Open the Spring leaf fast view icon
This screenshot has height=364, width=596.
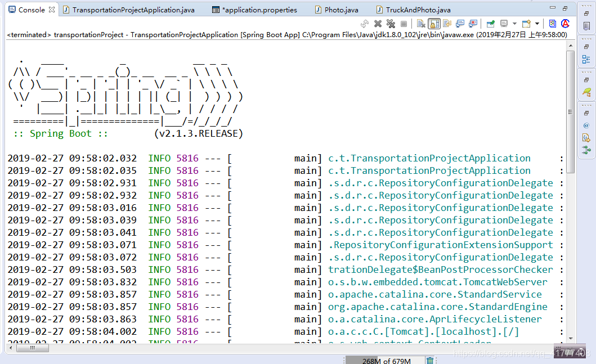[x=586, y=92]
